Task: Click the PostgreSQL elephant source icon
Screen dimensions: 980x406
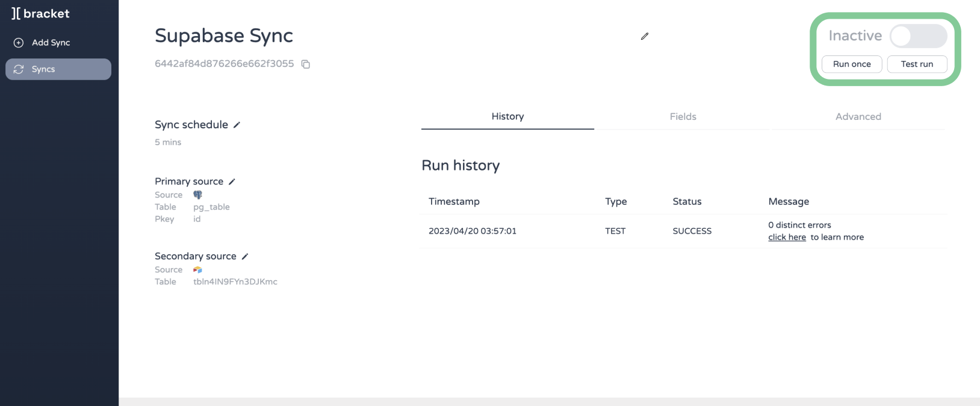Action: pos(197,195)
